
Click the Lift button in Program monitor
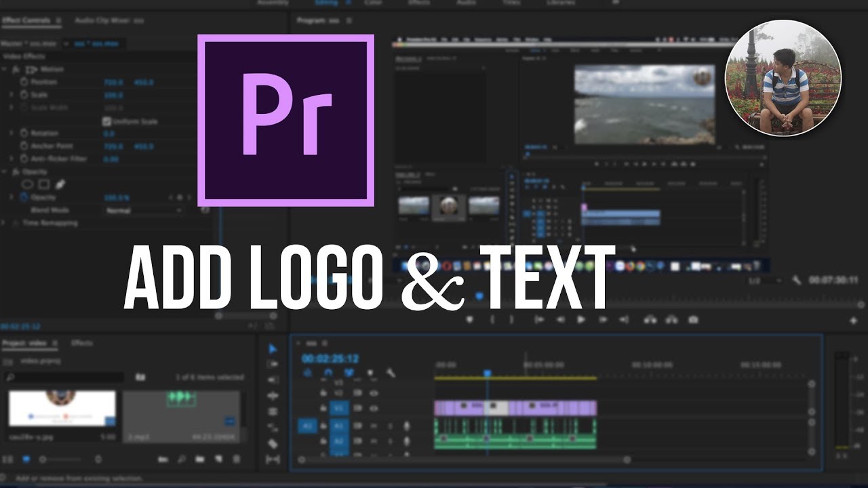[x=650, y=319]
